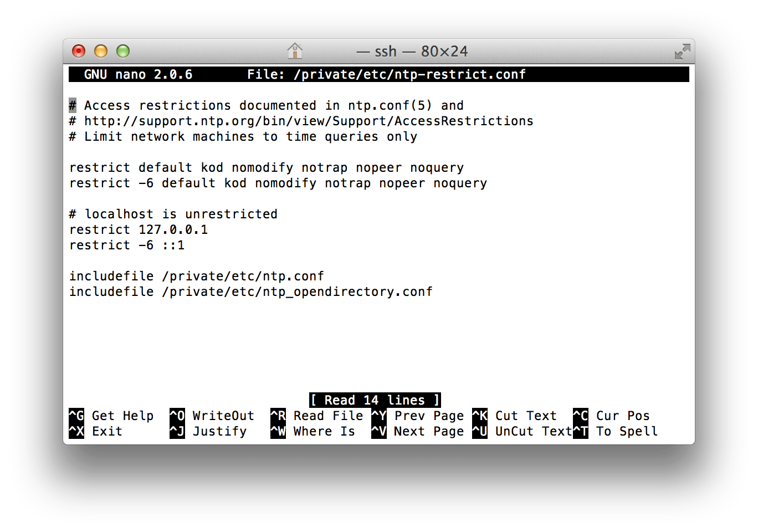Click 'includefile /private/etc/ntp.conf' line
This screenshot has width=758, height=532.
point(197,276)
